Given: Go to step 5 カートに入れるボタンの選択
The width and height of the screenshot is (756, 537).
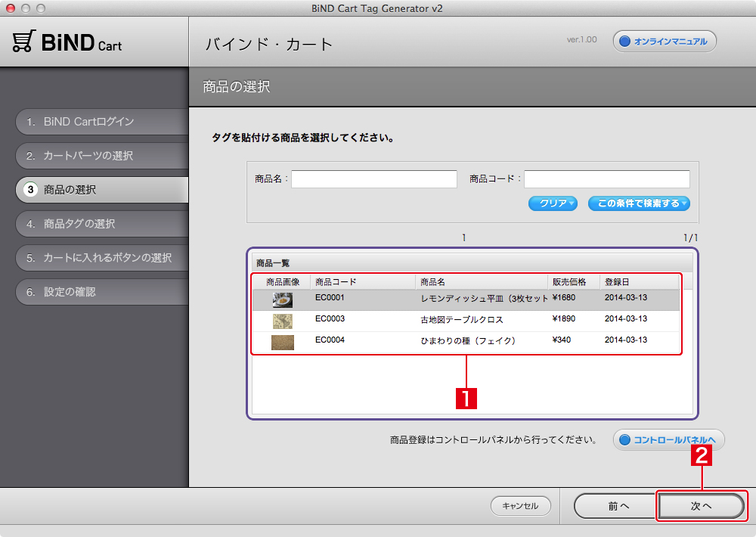Looking at the screenshot, I should click(x=102, y=258).
